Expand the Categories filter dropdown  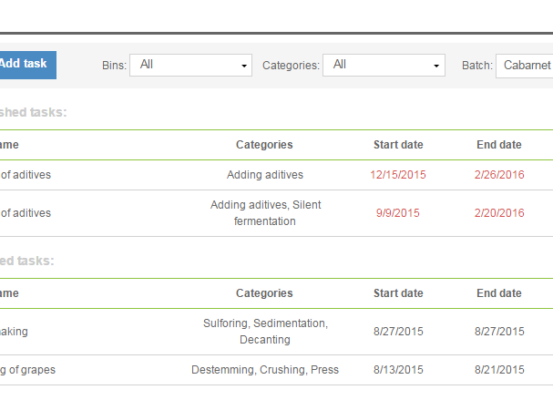(384, 65)
